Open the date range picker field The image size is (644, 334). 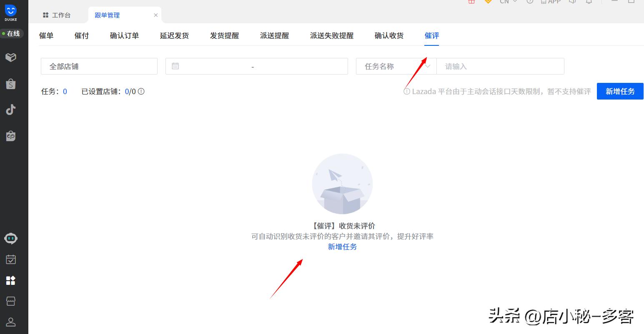click(x=256, y=66)
